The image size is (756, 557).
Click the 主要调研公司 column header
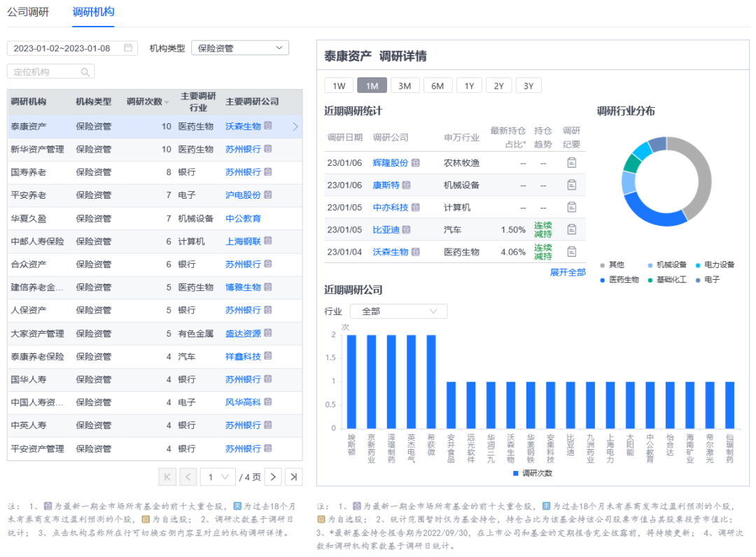(252, 101)
